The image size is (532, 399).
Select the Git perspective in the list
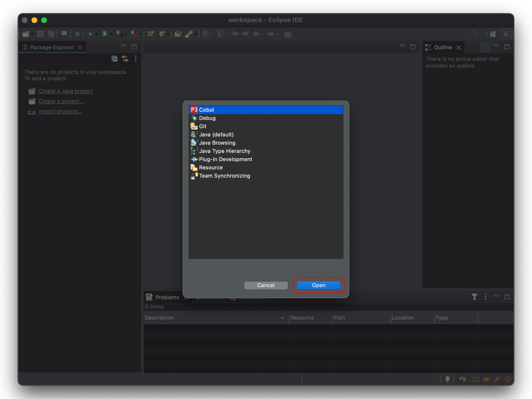point(266,126)
